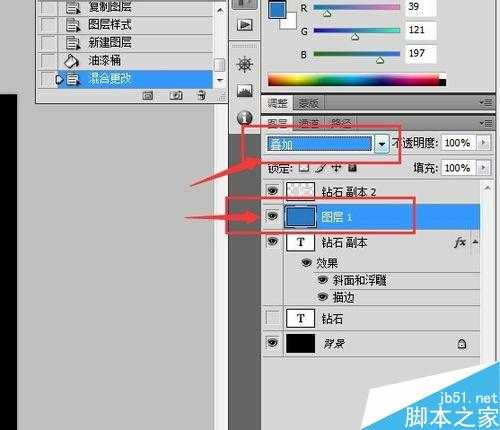Click the G channel slider
Viewport: 500px width, 430px height.
tap(357, 31)
